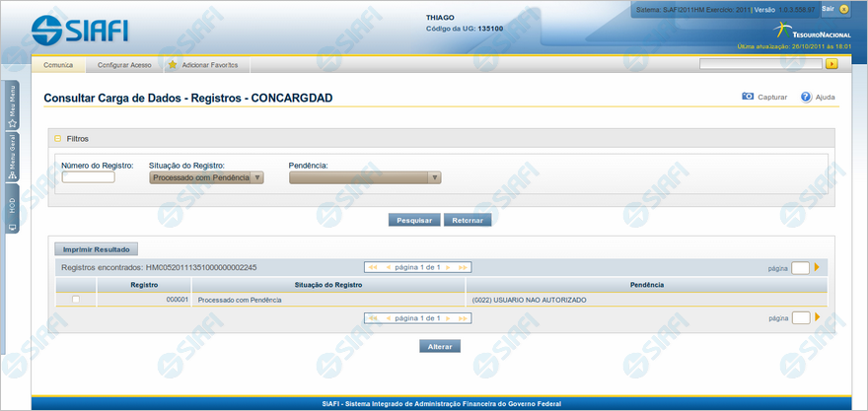
Task: Click the Adicionar Favoritos star icon
Action: click(173, 64)
